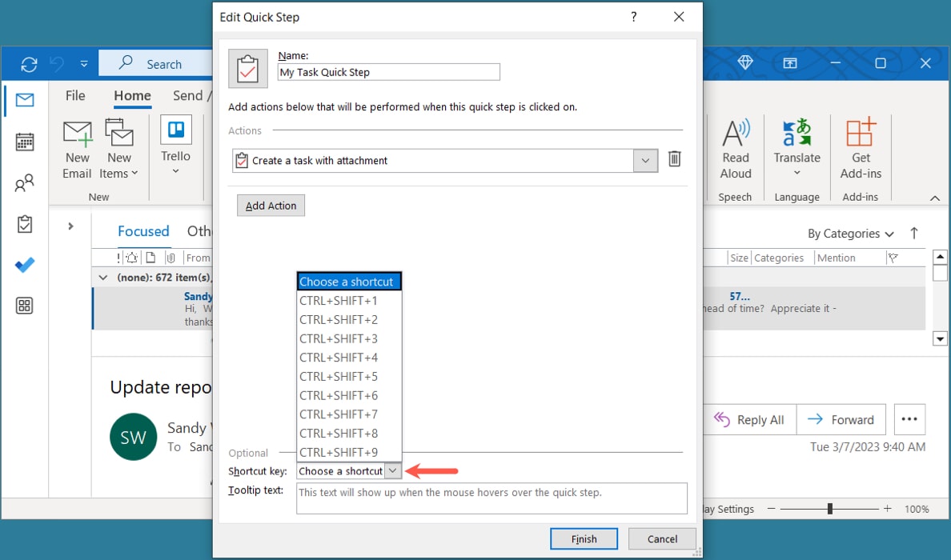
Task: Browse Get Add-ins in the ribbon
Action: click(861, 150)
